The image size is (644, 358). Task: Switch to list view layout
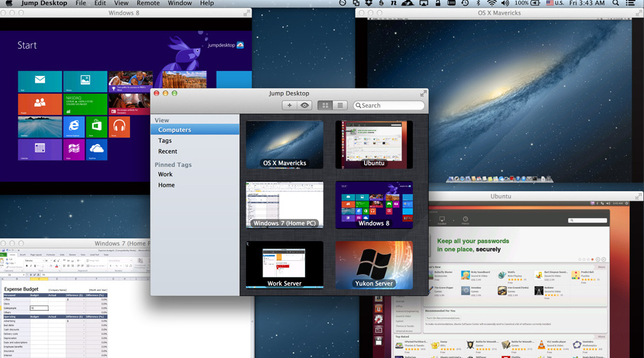click(x=340, y=105)
